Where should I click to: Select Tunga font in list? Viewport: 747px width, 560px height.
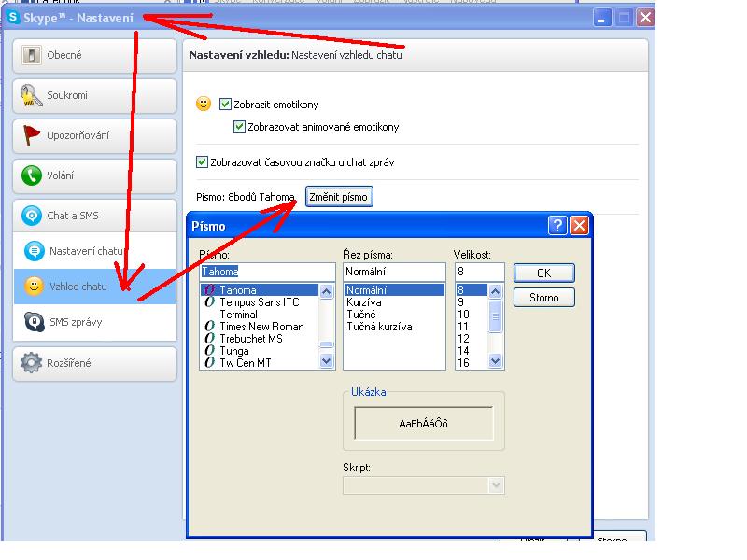click(260, 351)
